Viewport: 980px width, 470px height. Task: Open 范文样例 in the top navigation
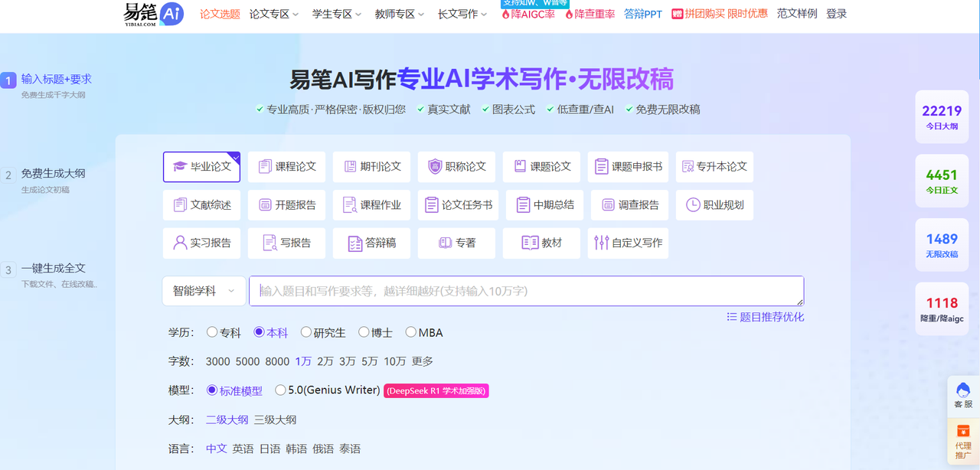[x=797, y=14]
